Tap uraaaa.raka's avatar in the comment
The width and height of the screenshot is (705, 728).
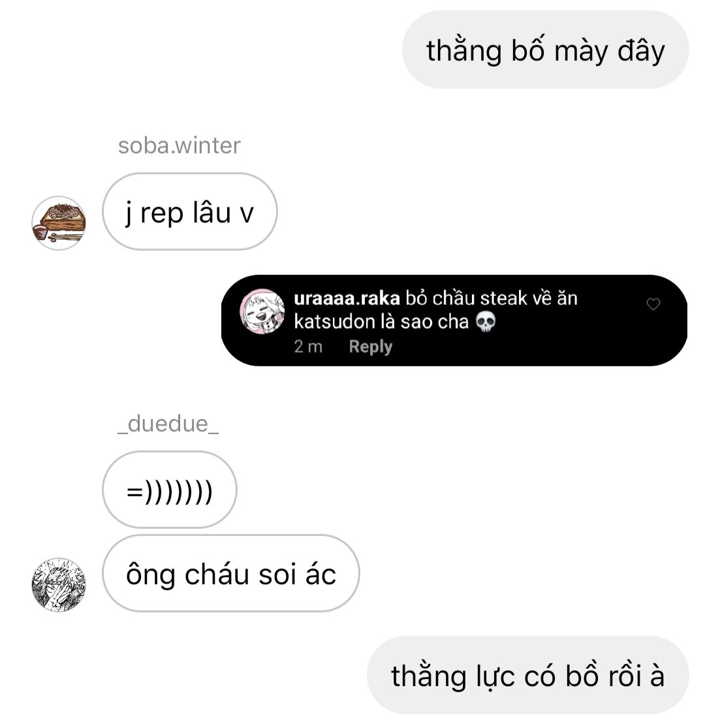(x=262, y=311)
